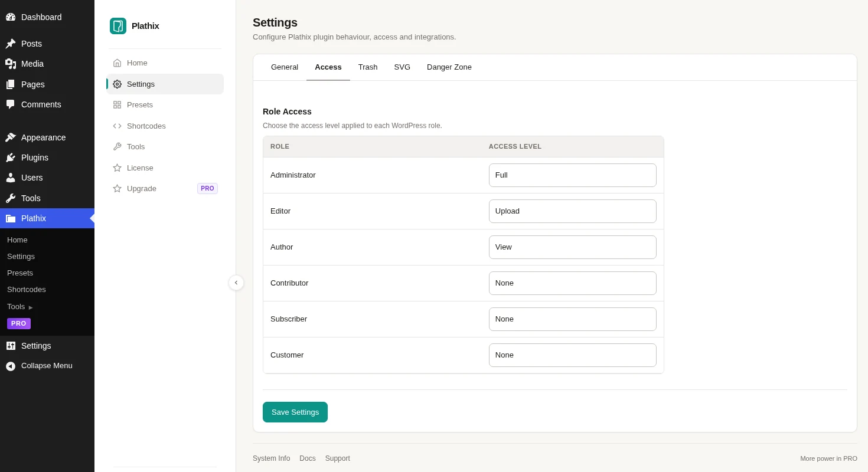868x472 pixels.
Task: Click the Plathix logo icon
Action: coord(118,26)
